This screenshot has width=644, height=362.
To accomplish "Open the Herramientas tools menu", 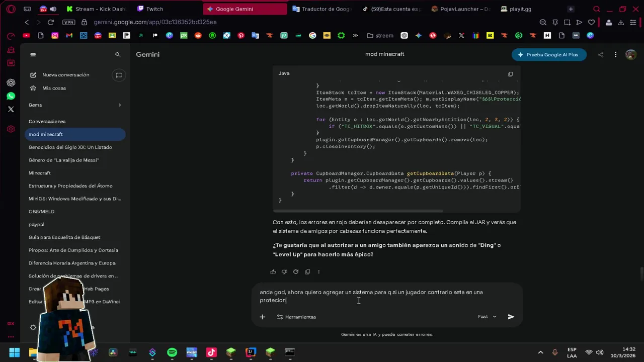I will coord(296,317).
